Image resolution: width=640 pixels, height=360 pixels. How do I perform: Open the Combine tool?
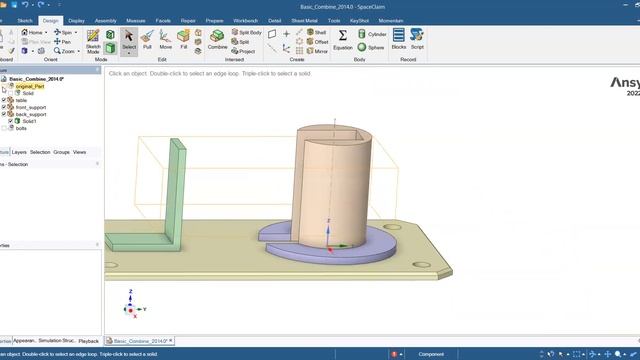point(217,40)
